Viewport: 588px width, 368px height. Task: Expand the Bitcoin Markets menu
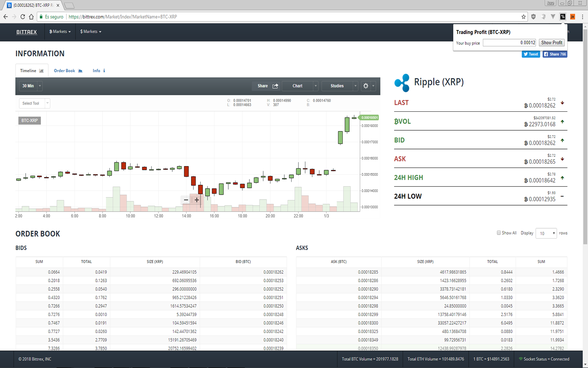pyautogui.click(x=60, y=32)
